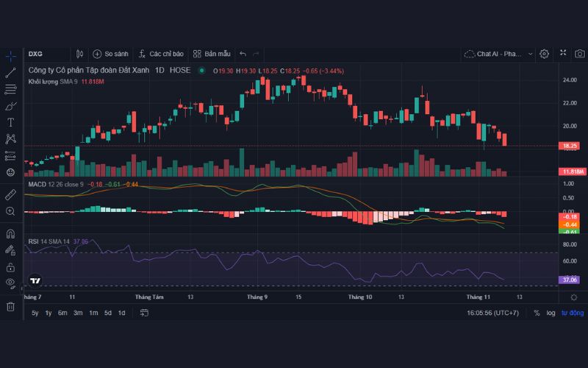Select the text annotation tool
Screen dimensions: 588x368
(10, 122)
